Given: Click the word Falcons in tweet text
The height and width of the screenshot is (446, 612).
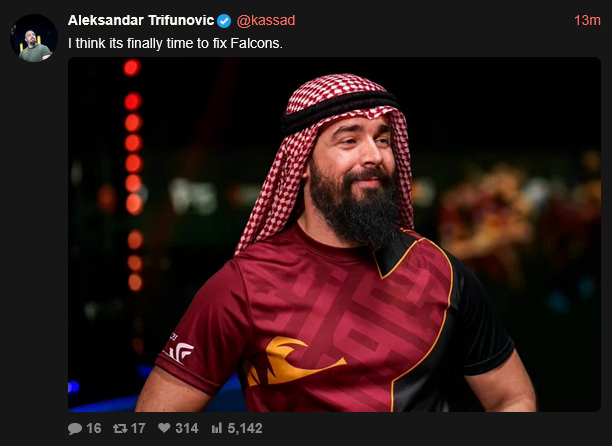Looking at the screenshot, I should [256, 43].
